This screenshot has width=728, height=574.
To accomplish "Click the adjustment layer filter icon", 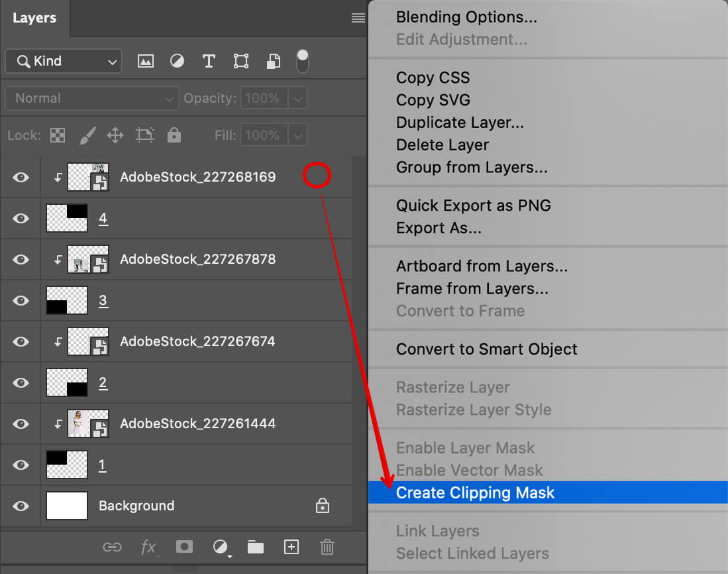I will pyautogui.click(x=177, y=62).
